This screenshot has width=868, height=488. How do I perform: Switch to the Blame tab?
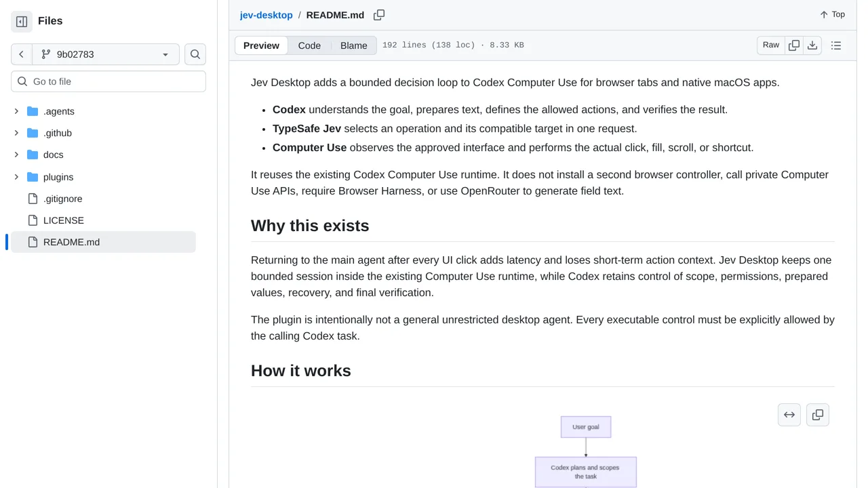(x=354, y=45)
